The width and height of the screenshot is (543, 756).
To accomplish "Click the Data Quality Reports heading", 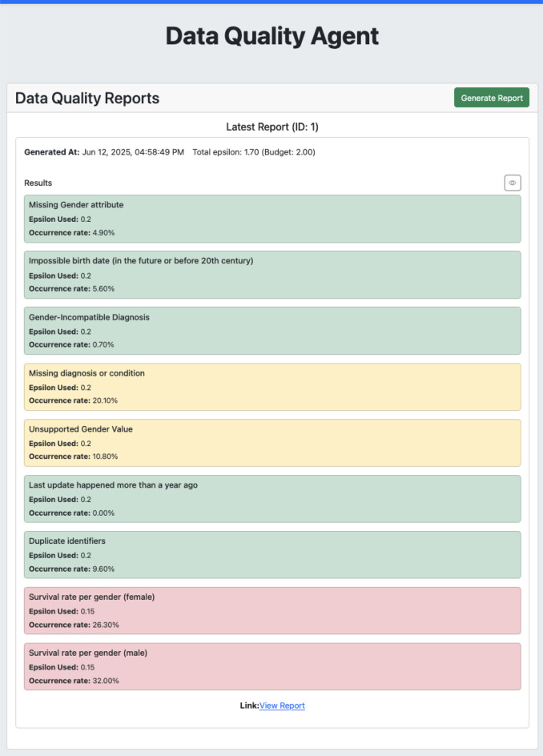I will tap(87, 98).
